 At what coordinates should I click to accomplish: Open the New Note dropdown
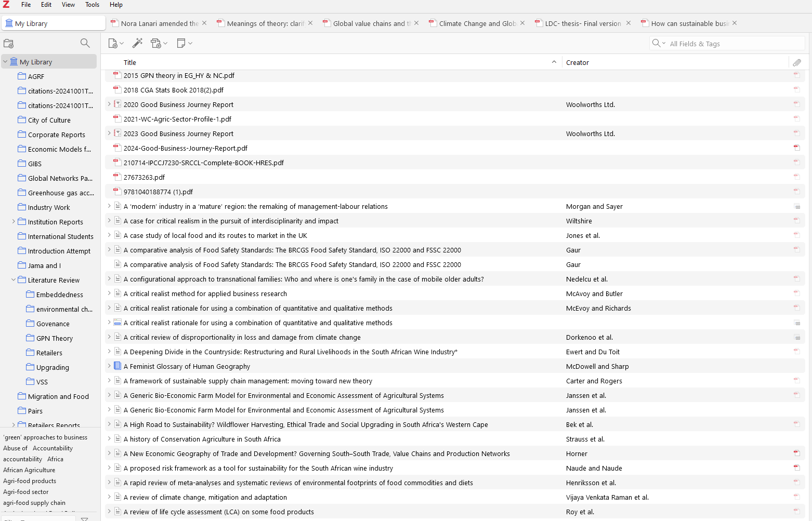click(x=185, y=43)
